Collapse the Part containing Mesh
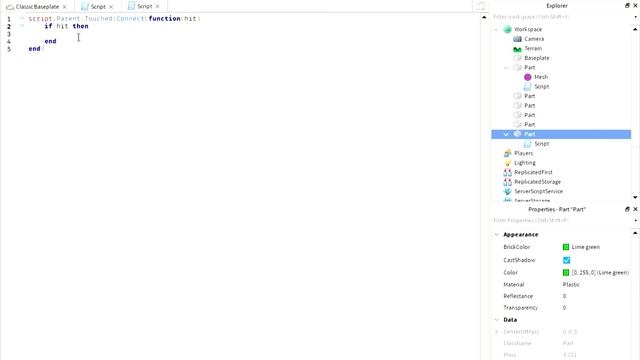Image resolution: width=640 pixels, height=360 pixels. pyautogui.click(x=506, y=68)
